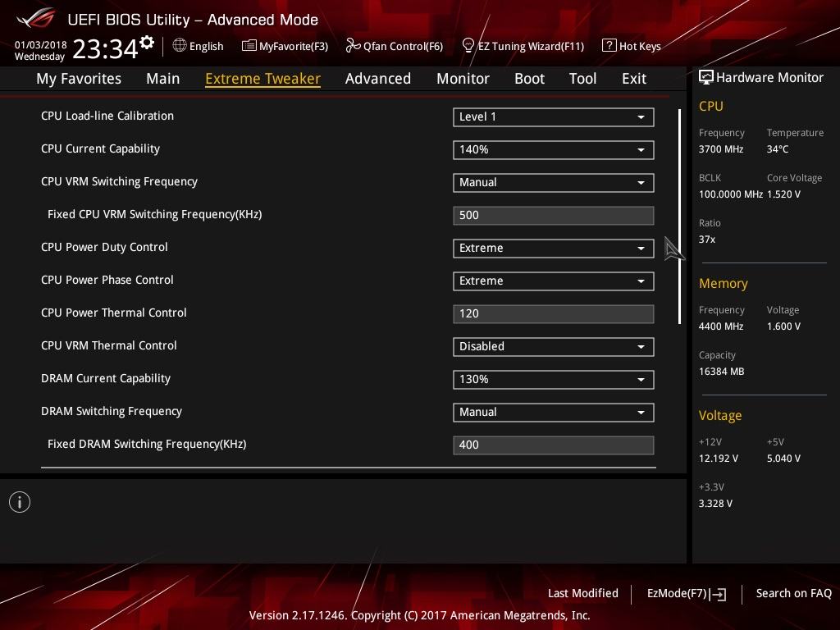Click the 3.328 V reading
Viewport: 840px width, 630px height.
click(715, 504)
